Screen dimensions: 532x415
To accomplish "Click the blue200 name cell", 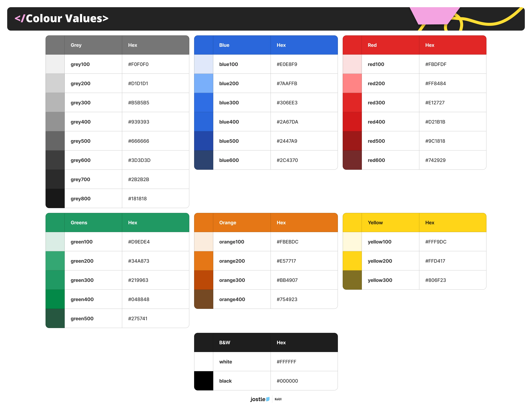I will (242, 83).
